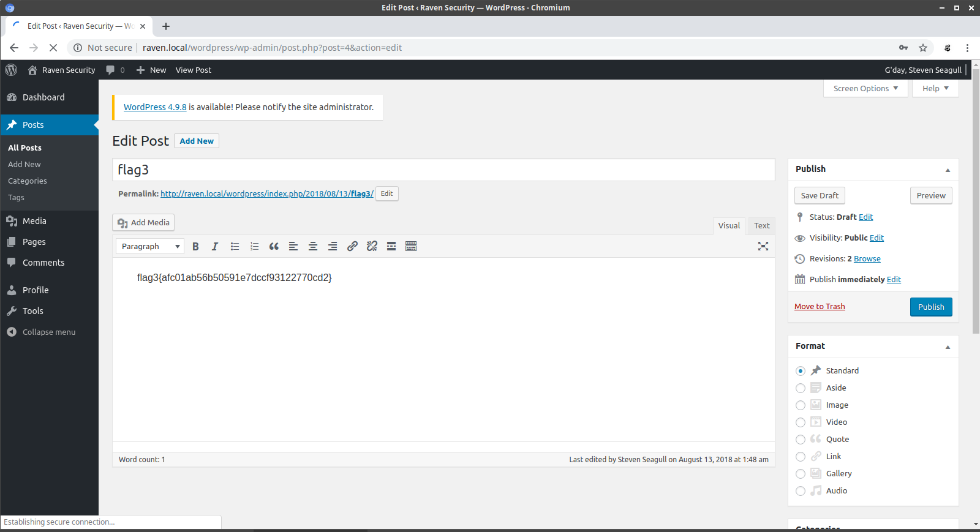Open Dashboard in the sidebar
Viewport: 980px width, 532px height.
49,97
